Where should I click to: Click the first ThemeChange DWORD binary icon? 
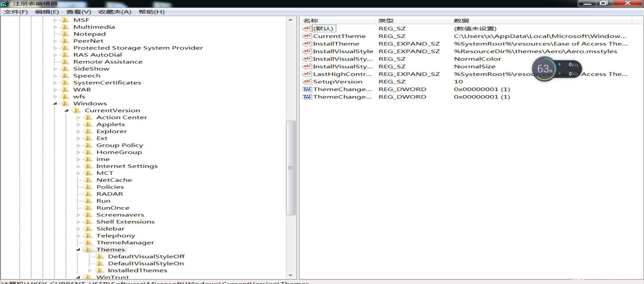click(x=306, y=89)
